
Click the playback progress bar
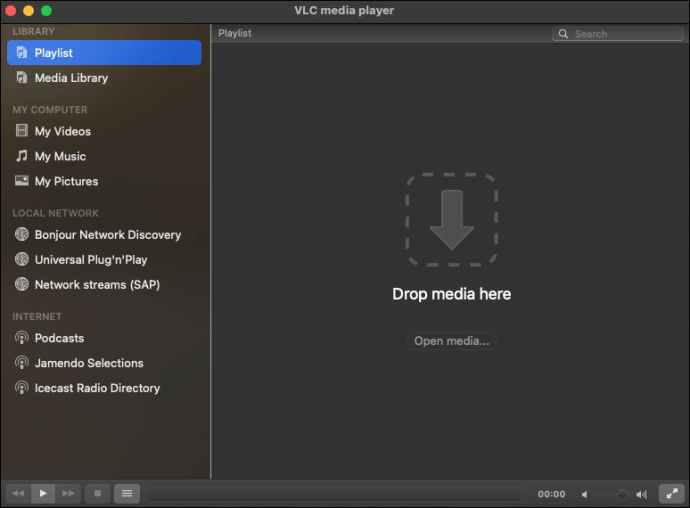point(334,494)
